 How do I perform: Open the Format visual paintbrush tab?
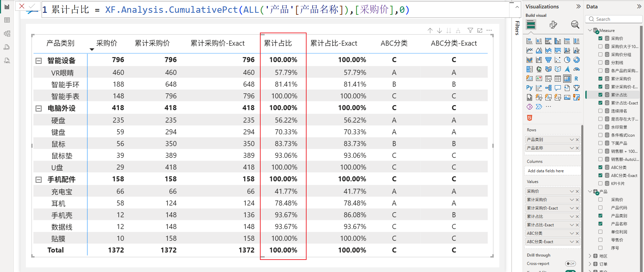(553, 25)
